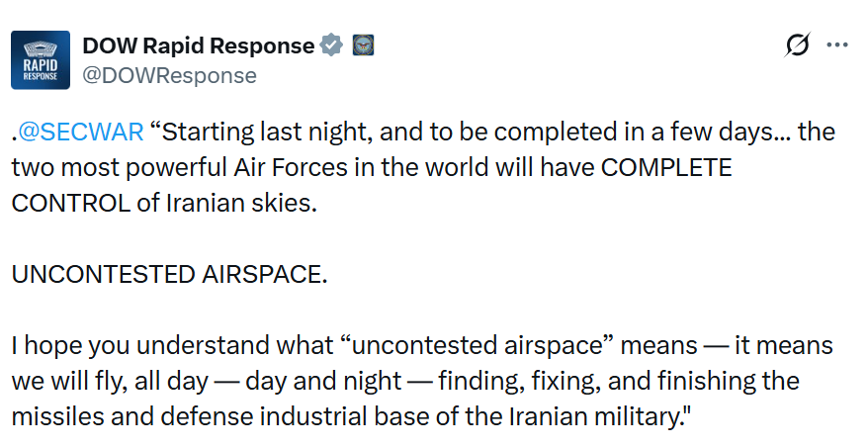
Task: Click the DOW Rapid Response display name
Action: 198,45
